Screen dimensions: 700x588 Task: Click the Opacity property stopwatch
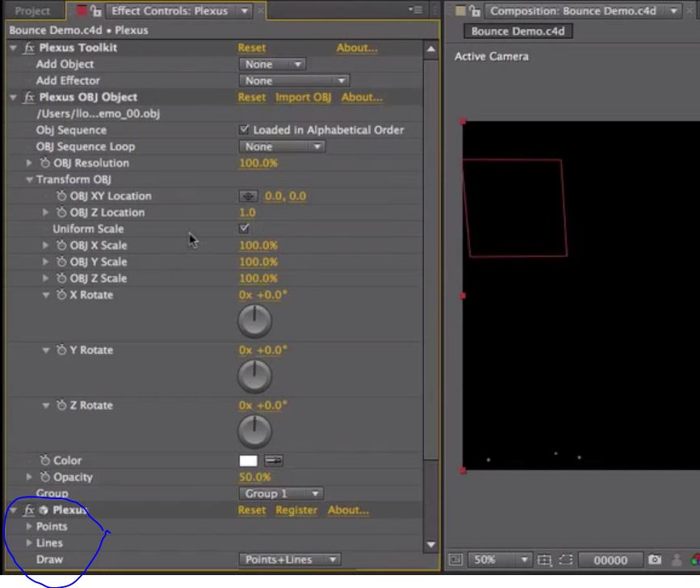[x=44, y=477]
